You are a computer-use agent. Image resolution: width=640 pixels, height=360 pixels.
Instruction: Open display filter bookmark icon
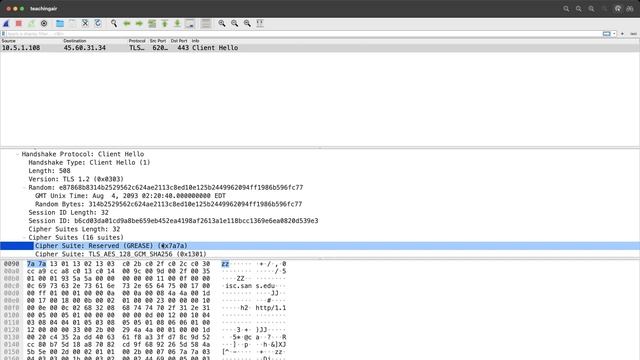[x=3, y=34]
